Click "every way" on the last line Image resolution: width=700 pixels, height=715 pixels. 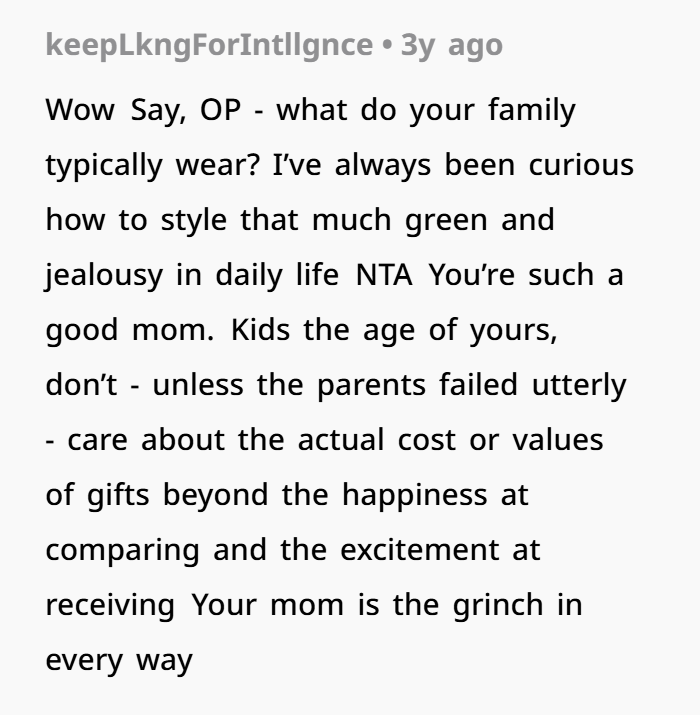118,659
